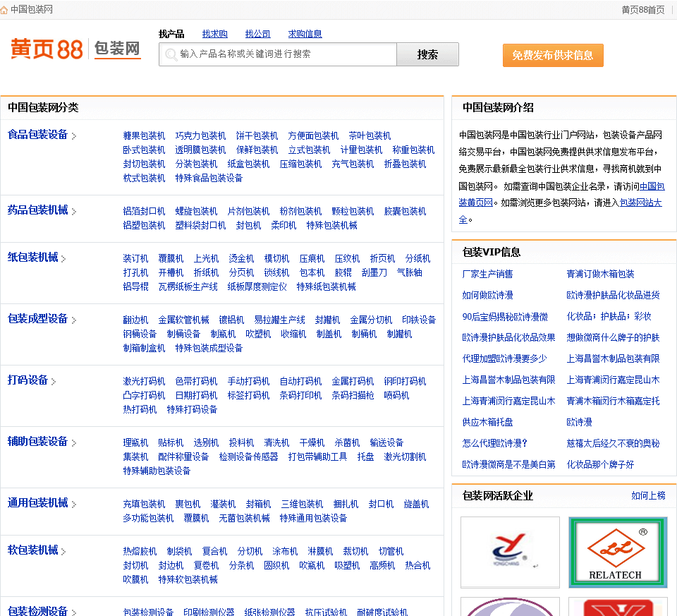
Task: Open VIP link 青浦订做木箱包装
Action: [600, 274]
